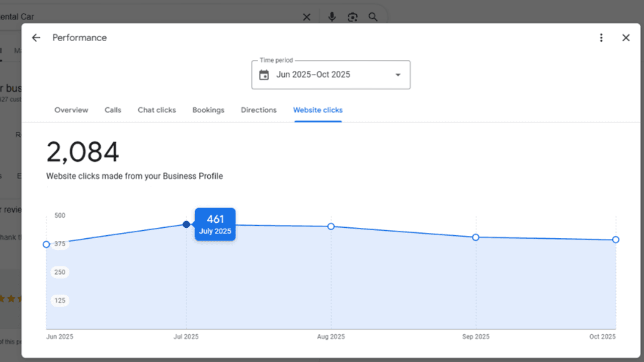Click a gold star in the review rating
Viewport: 644px width, 362px height.
tap(10, 298)
